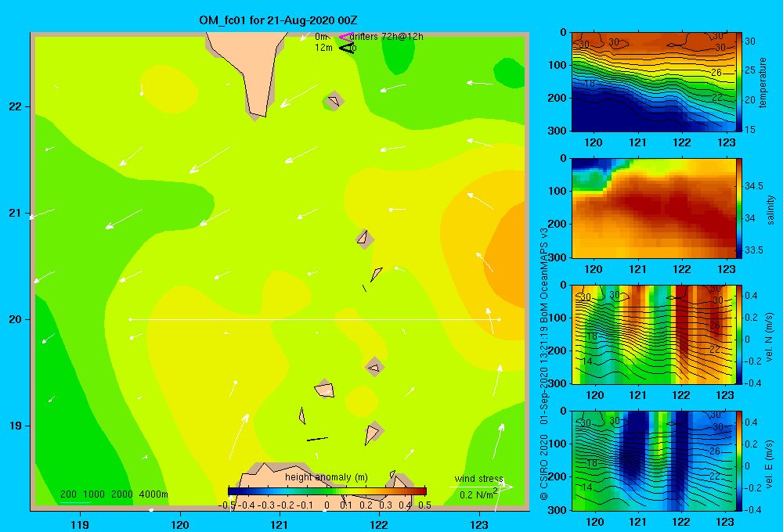Click the "25" tick on temperature scale
This screenshot has height=532, width=783.
click(750, 70)
